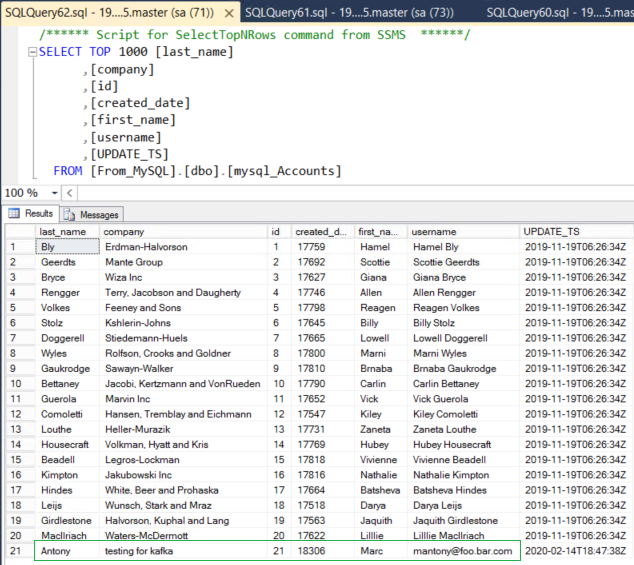Click the 'Antony' last_name cell
The height and width of the screenshot is (565, 634).
tap(67, 551)
